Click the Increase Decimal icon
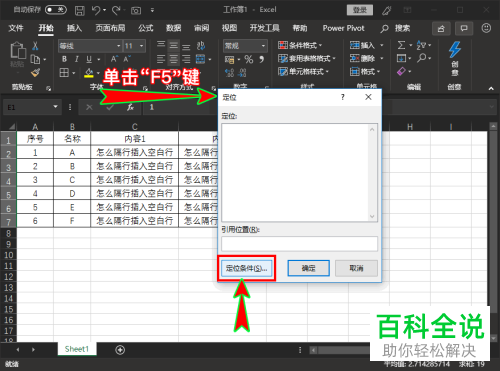Viewport: 500px width, 371px height. point(229,73)
